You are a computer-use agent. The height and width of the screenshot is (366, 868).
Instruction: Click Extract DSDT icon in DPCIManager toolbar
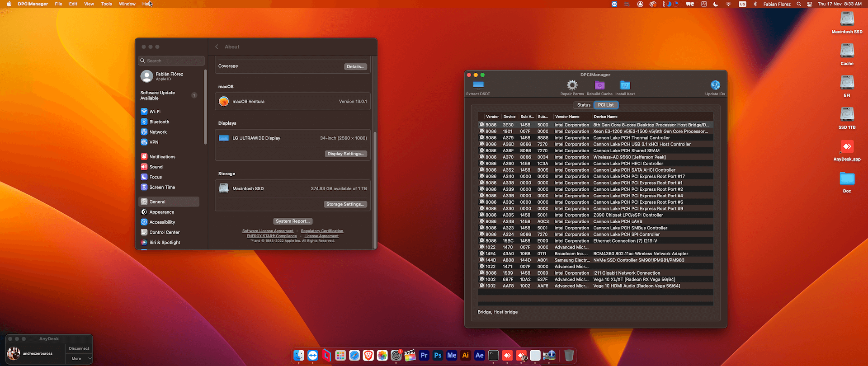pos(478,85)
